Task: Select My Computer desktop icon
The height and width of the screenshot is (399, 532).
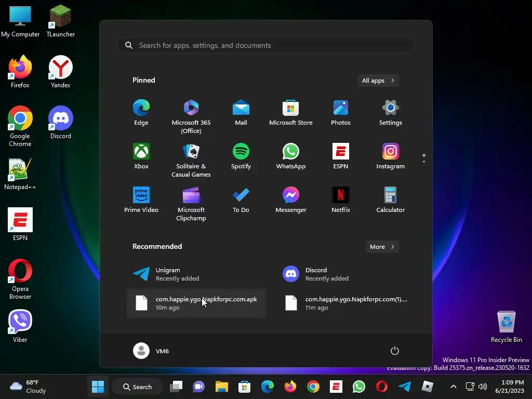Action: coord(20,21)
